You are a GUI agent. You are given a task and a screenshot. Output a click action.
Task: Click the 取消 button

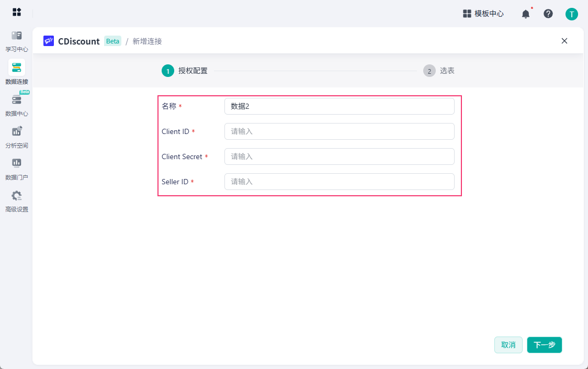[x=508, y=345]
